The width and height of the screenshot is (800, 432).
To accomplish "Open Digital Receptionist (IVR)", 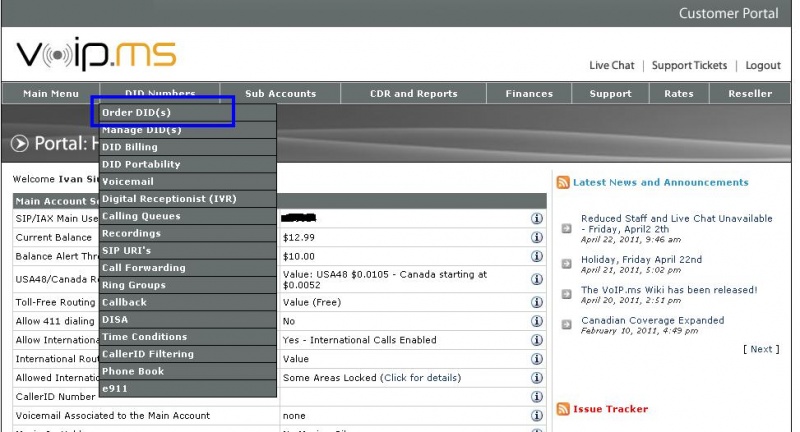I will 188,198.
